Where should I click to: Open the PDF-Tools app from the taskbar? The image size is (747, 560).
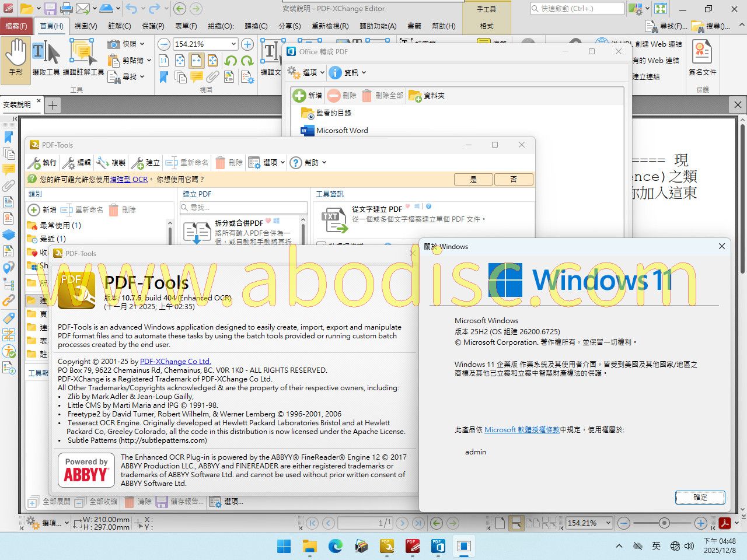point(387,546)
